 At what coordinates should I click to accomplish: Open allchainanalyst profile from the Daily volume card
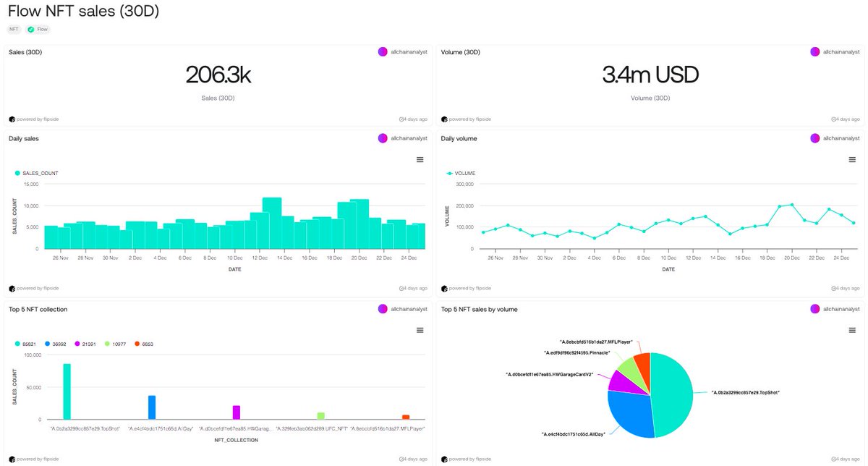[x=841, y=138]
